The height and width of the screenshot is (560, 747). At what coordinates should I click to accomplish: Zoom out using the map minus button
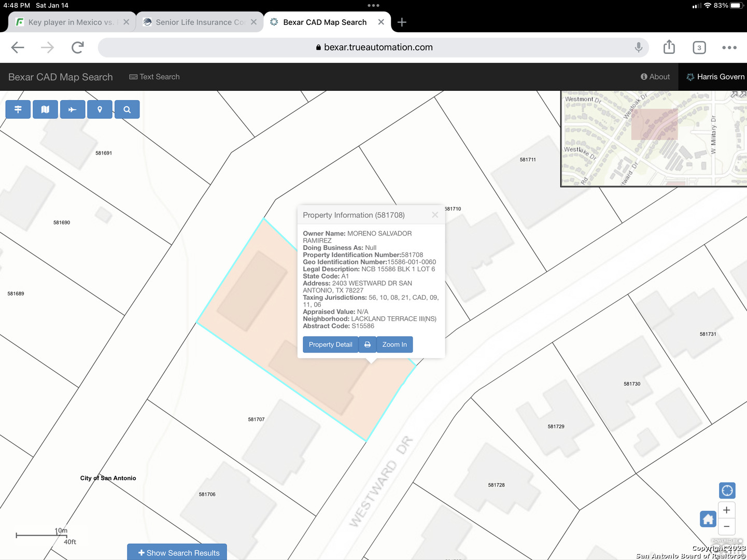point(727,526)
